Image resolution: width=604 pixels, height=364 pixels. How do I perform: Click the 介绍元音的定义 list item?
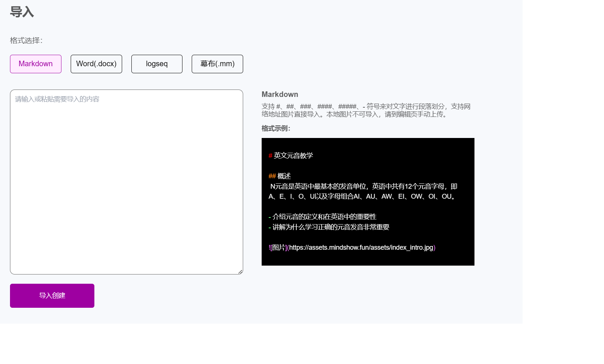click(324, 217)
